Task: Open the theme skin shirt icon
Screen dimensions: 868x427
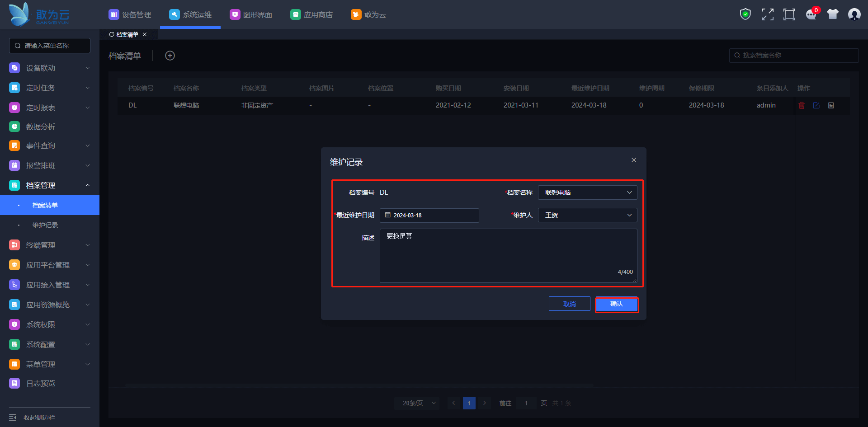Action: coord(832,14)
